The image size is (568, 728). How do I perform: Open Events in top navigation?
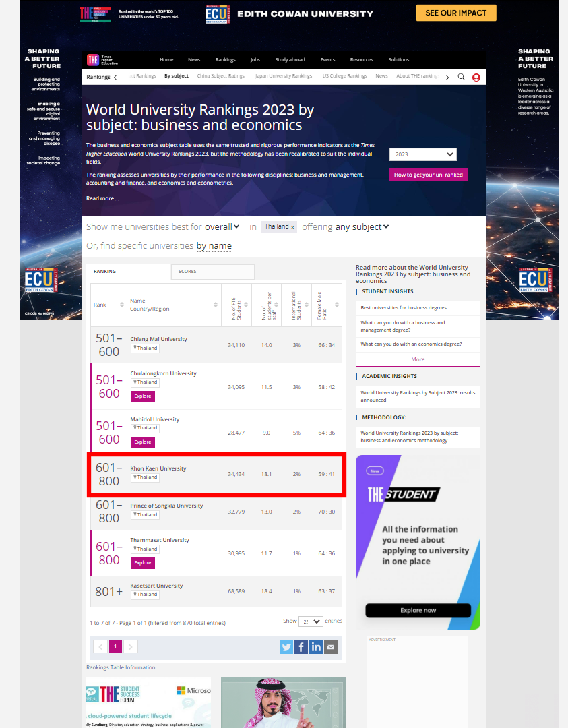point(327,59)
